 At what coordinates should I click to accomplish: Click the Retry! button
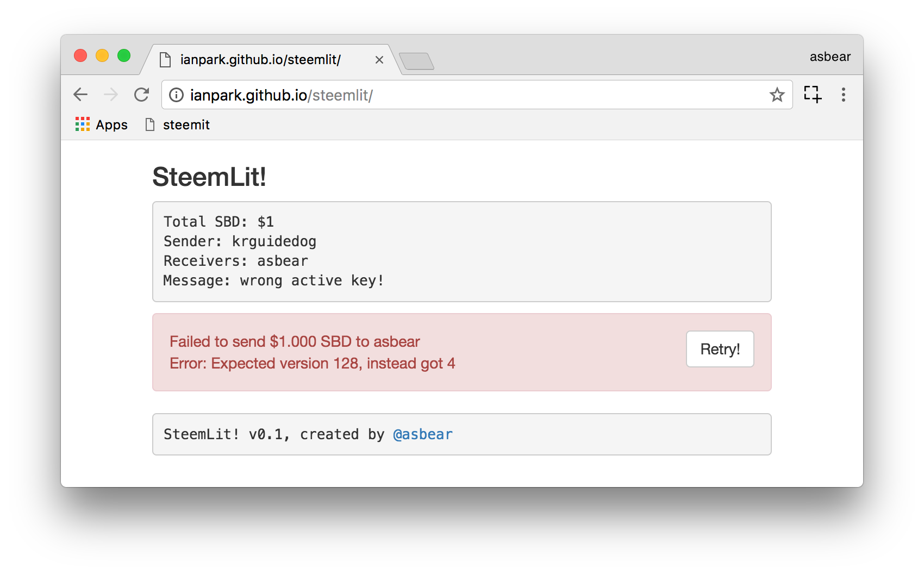tap(720, 349)
